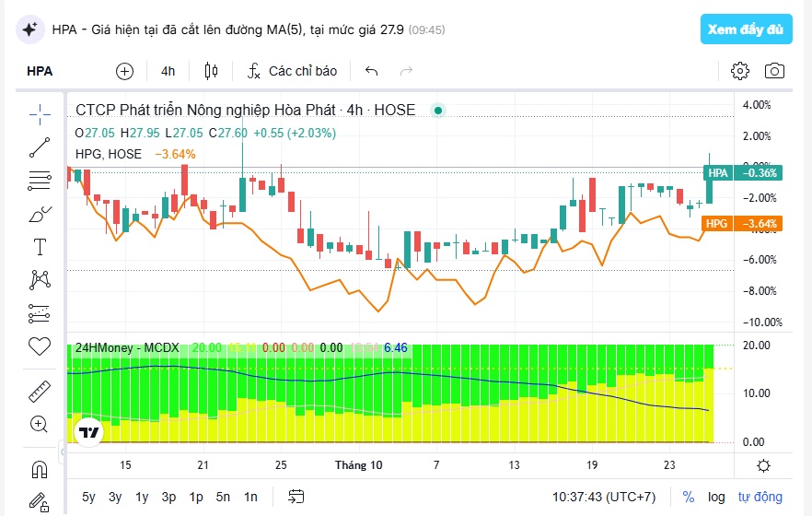Select the 1n time range
This screenshot has height=516, width=812.
click(x=250, y=497)
